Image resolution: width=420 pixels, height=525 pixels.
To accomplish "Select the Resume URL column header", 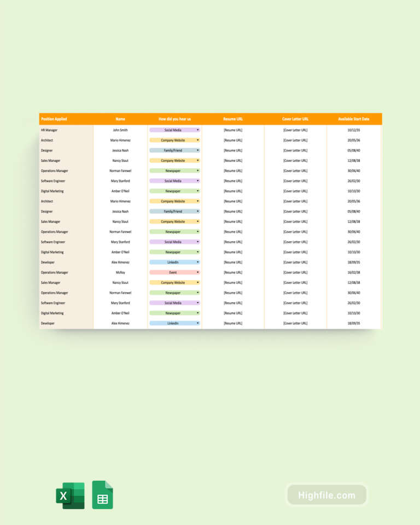I will [x=233, y=119].
